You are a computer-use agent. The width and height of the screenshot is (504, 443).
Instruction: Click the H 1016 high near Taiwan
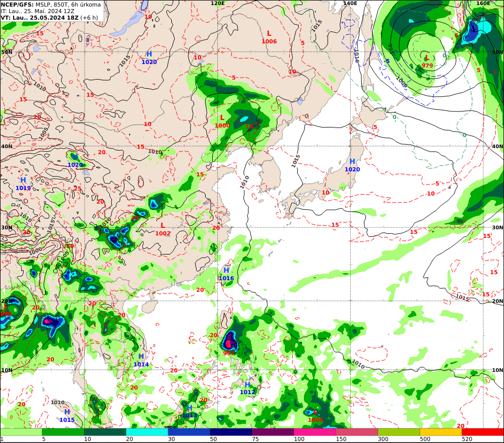pos(226,274)
